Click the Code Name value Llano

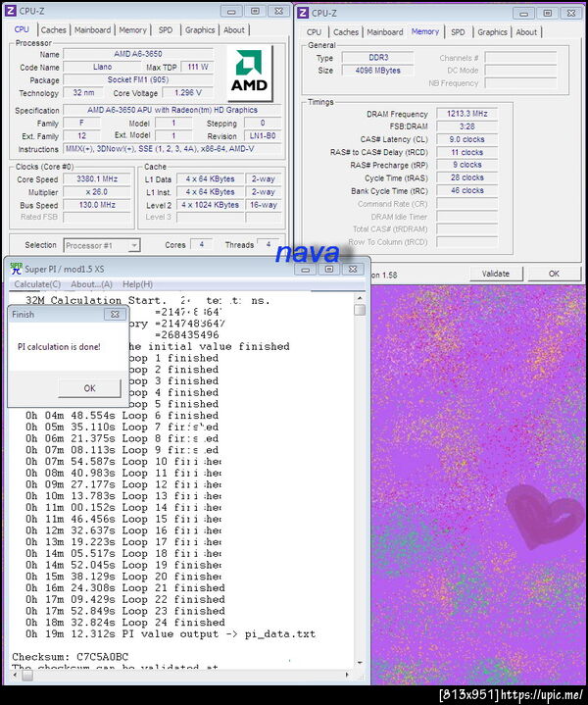pos(103,67)
